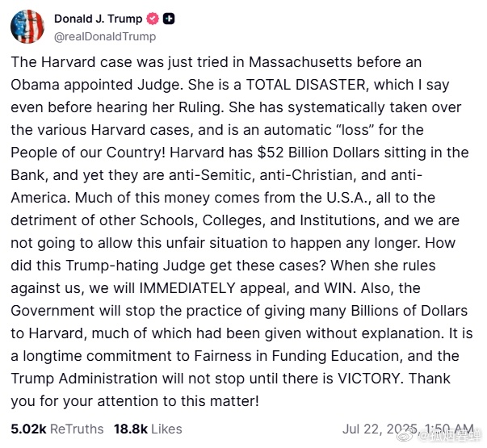Screen dimensions: 487x448
Task: Click the Weibo watermark username text
Action: pyautogui.click(x=450, y=437)
